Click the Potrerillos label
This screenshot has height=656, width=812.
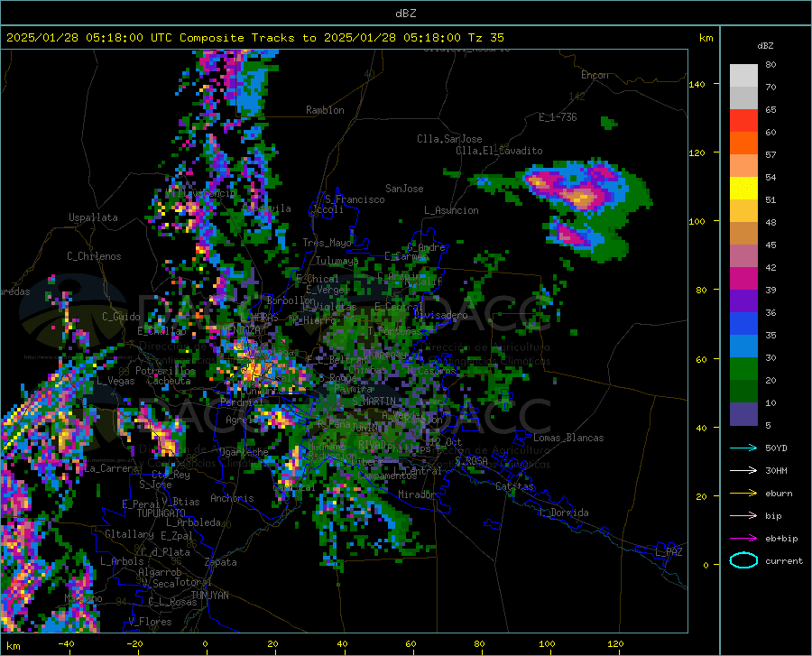click(165, 371)
